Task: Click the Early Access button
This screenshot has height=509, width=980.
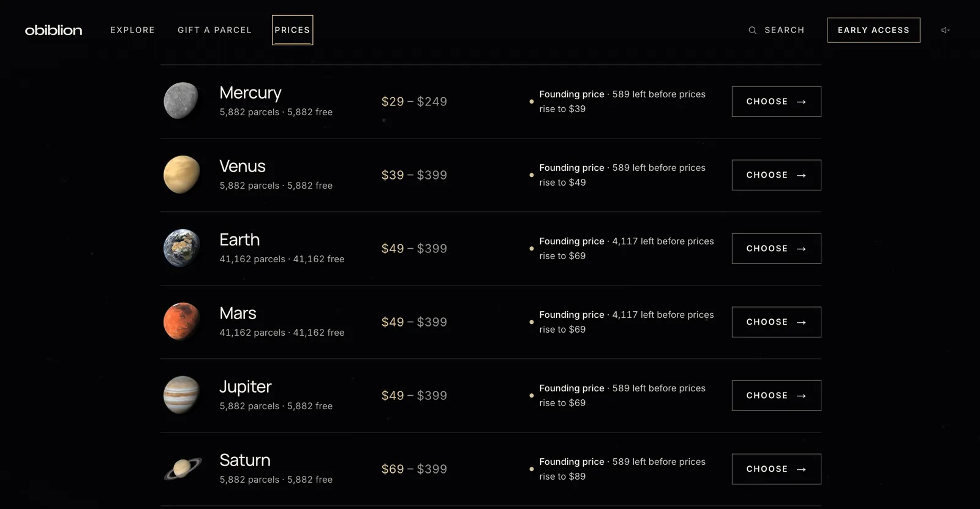Action: point(873,30)
